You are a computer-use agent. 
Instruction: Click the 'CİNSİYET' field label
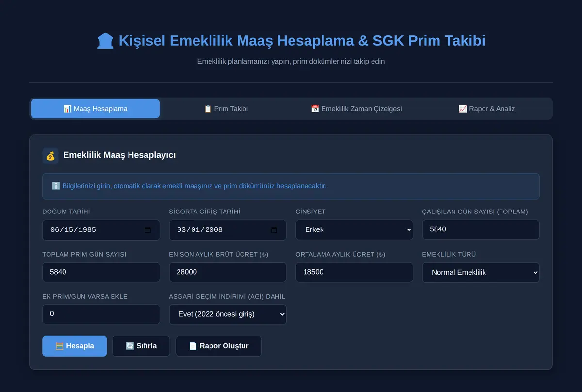[311, 212]
